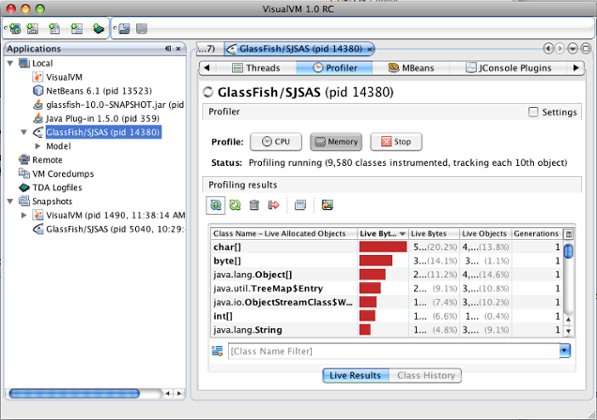Image resolution: width=597 pixels, height=420 pixels.
Task: Click the Reset Collected Results arrow icon
Action: pos(273,205)
